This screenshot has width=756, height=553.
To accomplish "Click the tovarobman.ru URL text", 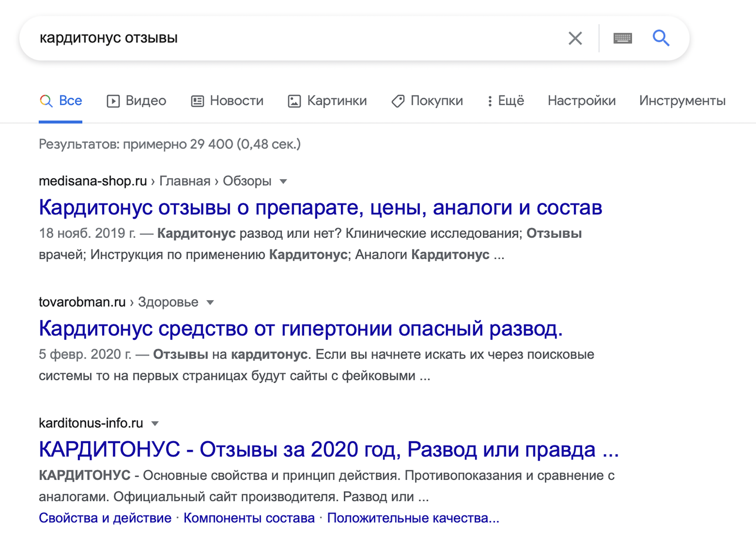I will [82, 302].
